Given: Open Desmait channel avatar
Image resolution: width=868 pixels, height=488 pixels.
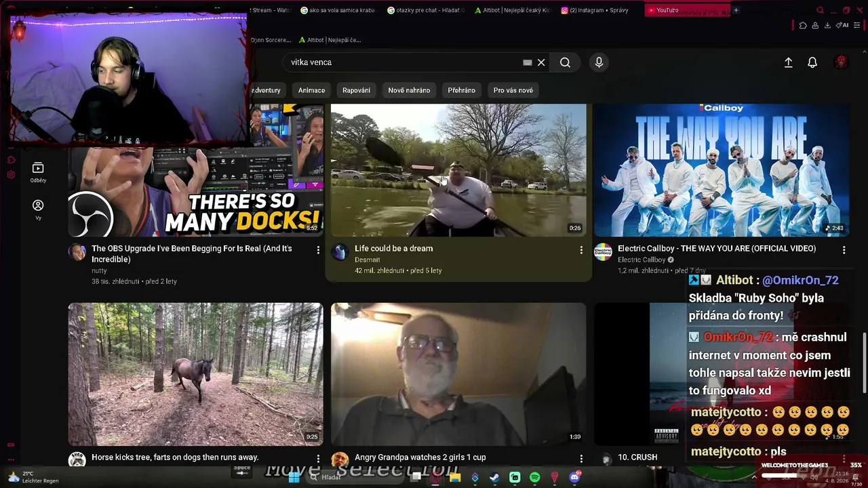Looking at the screenshot, I should [340, 253].
